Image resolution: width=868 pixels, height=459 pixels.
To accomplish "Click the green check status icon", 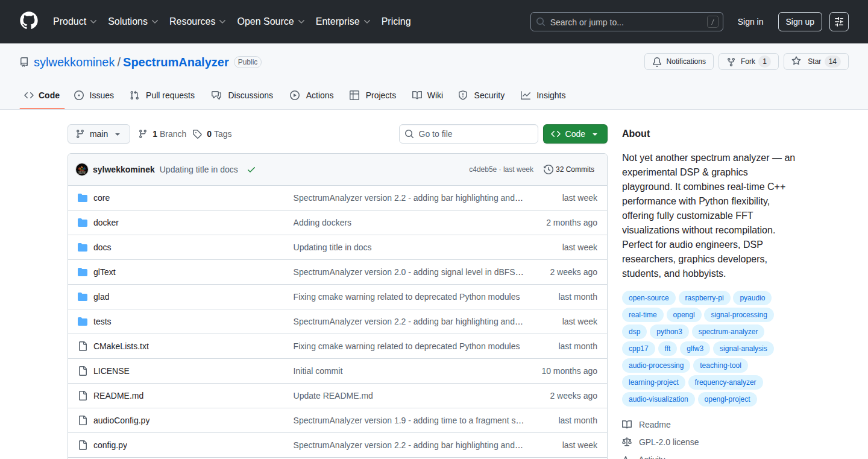I will pos(251,169).
